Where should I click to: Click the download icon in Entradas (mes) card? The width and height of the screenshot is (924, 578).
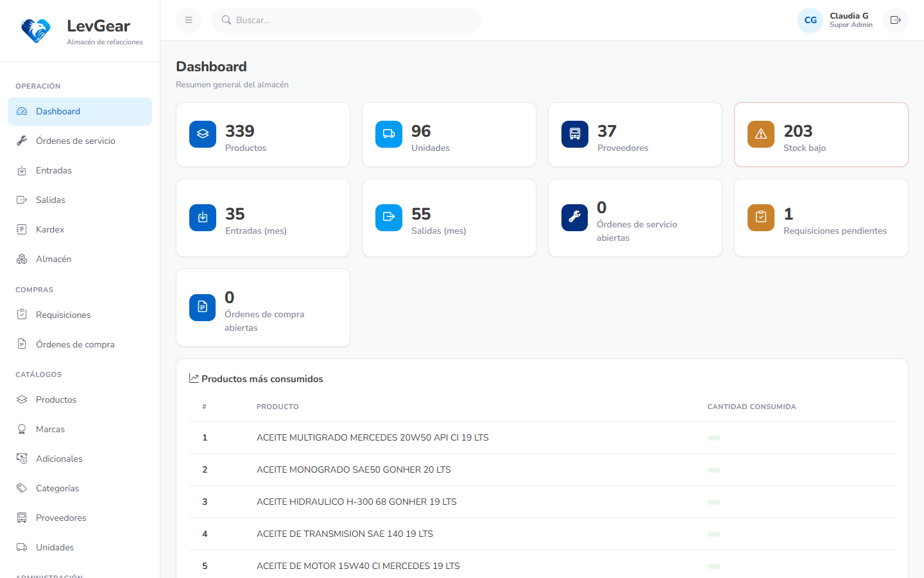tap(203, 217)
